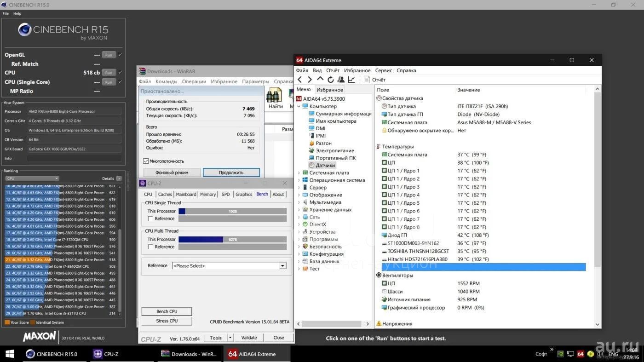The image size is (644, 362).
Task: Switch to the AIDA64 Избранное tab
Action: [330, 90]
